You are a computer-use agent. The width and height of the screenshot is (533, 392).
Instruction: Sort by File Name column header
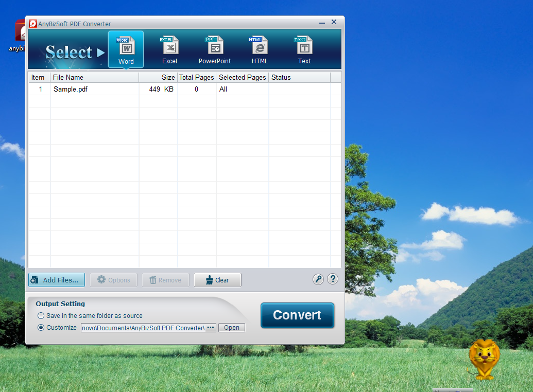95,78
